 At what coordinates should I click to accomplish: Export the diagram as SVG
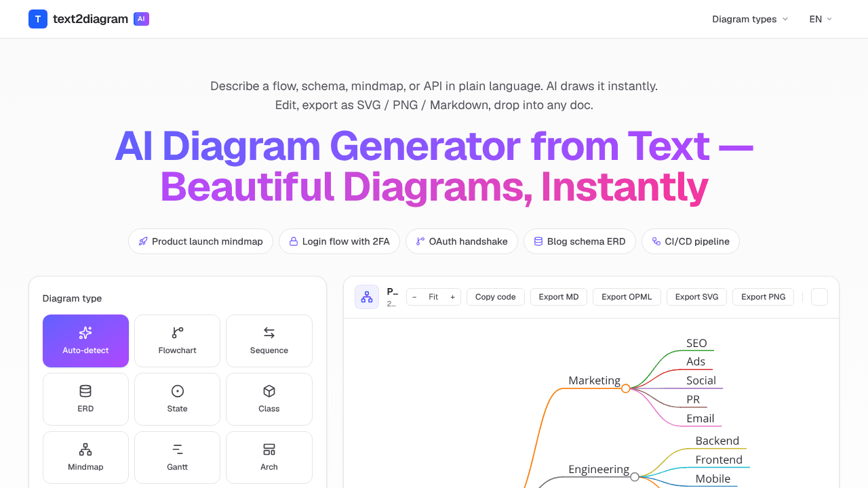(x=696, y=297)
